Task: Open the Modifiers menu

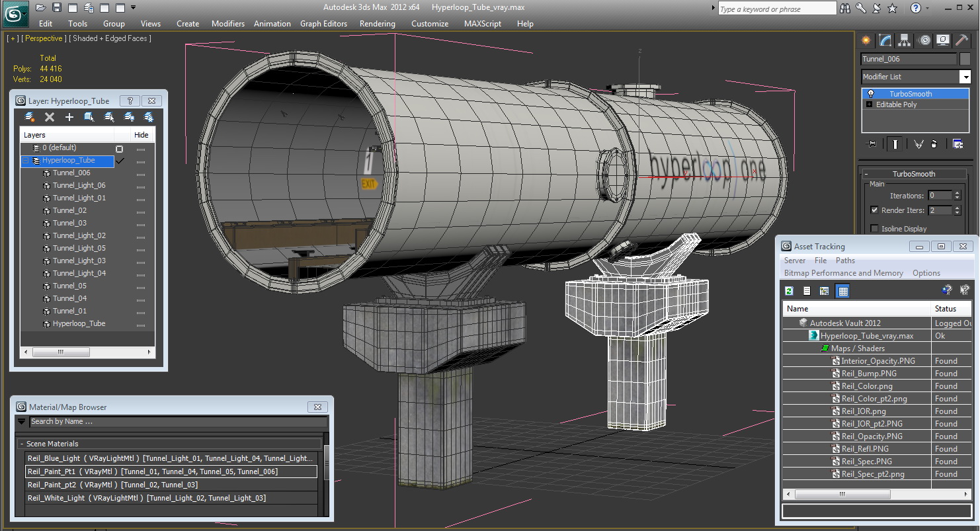Action: [228, 23]
